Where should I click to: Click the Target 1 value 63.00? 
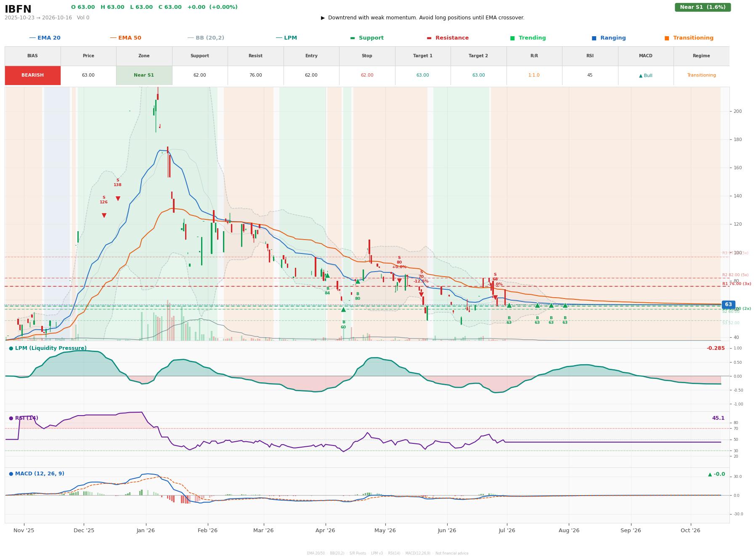click(422, 75)
